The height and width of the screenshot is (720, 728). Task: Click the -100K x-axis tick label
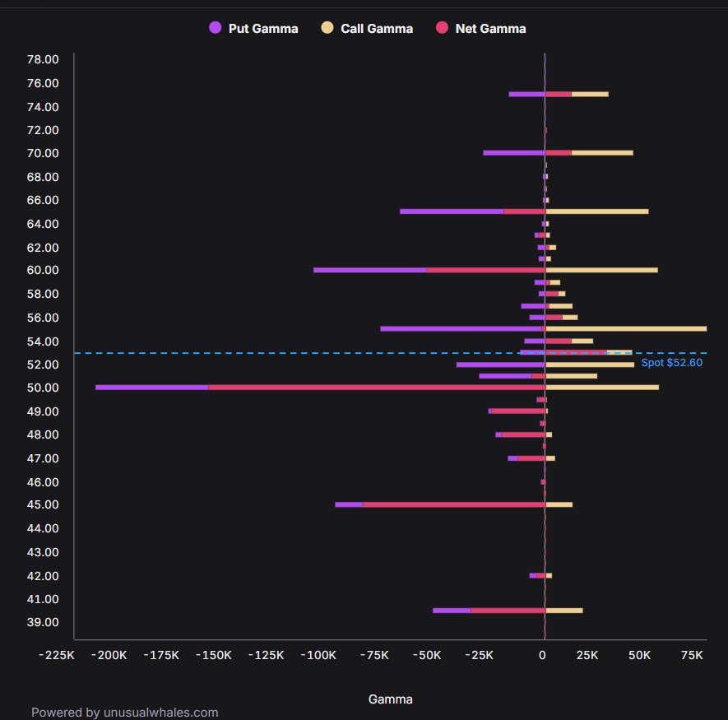(318, 656)
